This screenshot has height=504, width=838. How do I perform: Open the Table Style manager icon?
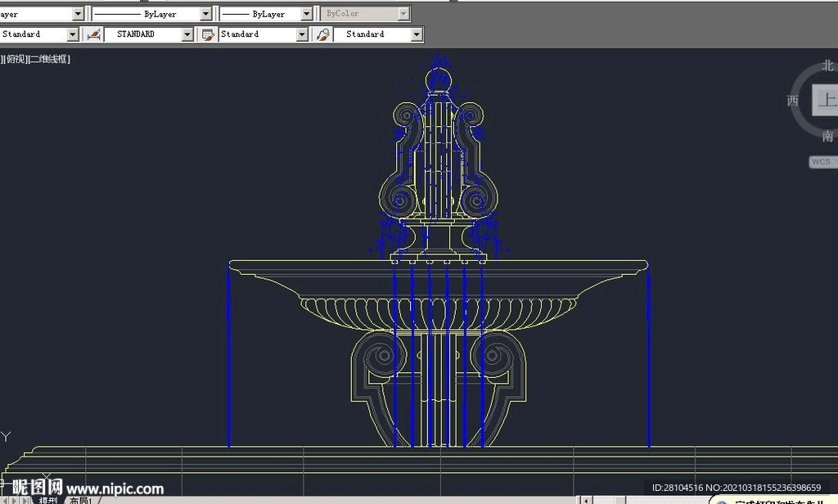click(x=208, y=34)
